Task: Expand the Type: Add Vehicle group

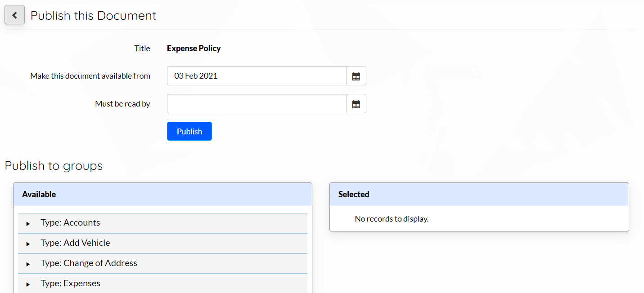Action: (28, 244)
